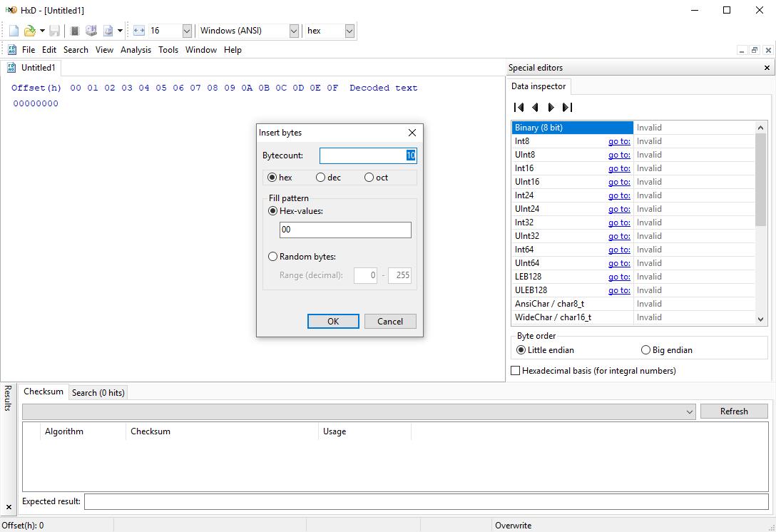Viewport: 776px width, 532px height.
Task: Click the New file toolbar icon
Action: pyautogui.click(x=14, y=31)
